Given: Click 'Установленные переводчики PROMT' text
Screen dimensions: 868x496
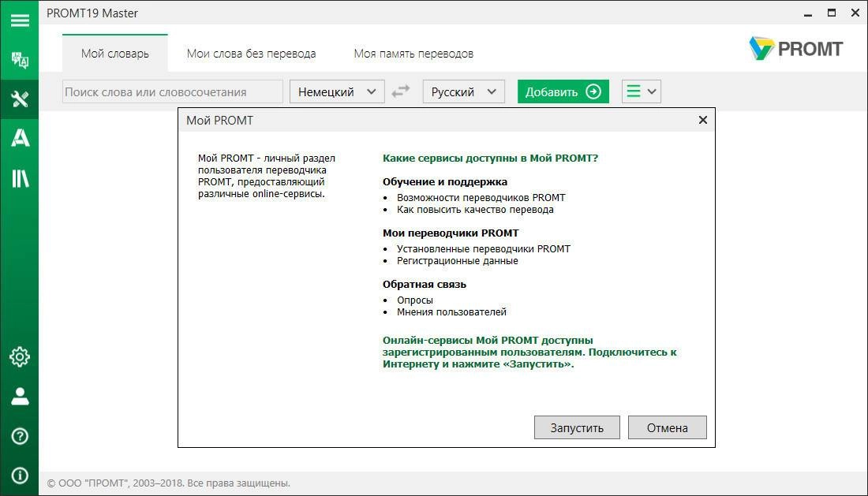Looking at the screenshot, I should pyautogui.click(x=483, y=249).
